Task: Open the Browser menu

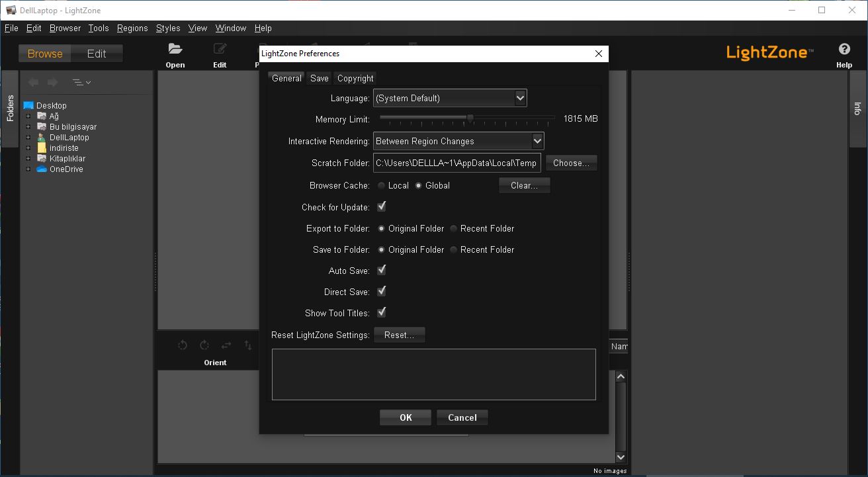Action: [x=65, y=28]
